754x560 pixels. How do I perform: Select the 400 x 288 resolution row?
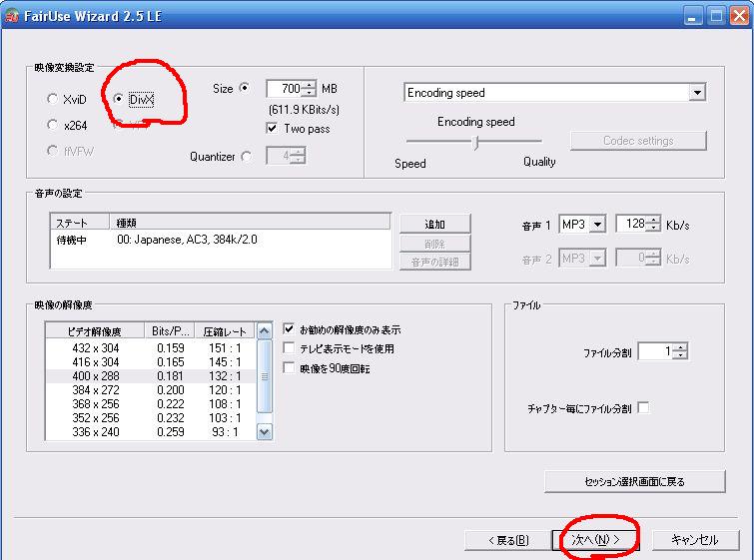(152, 376)
